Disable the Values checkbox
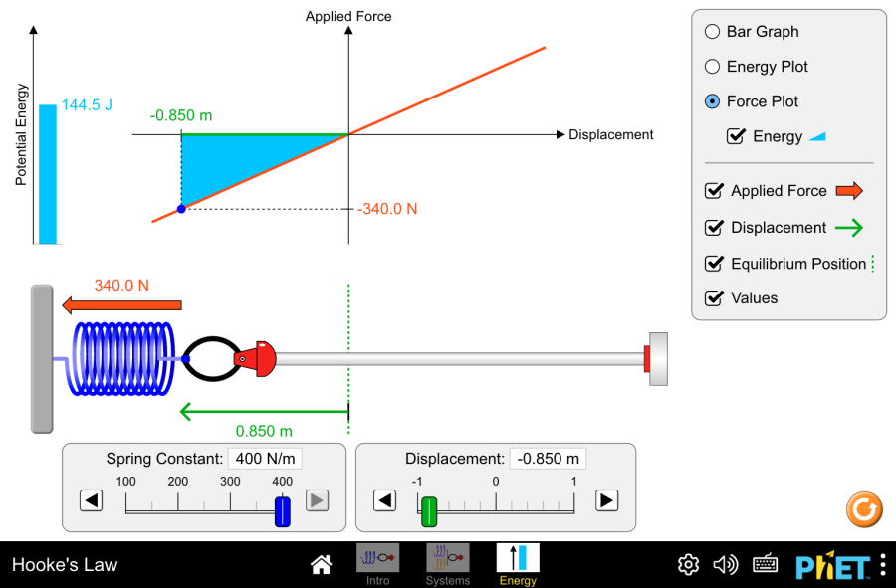896x588 pixels. pos(714,298)
